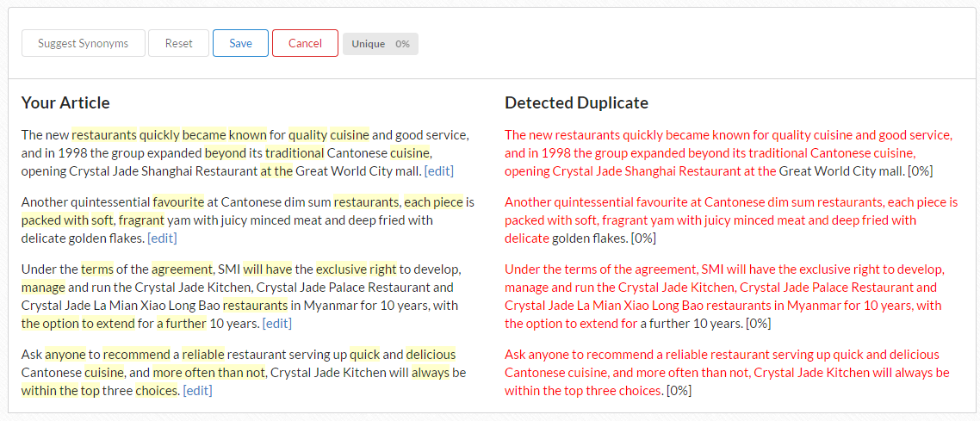Select highlighted 'exclusive right' in Your Article
This screenshot has width=980, height=421.
357,269
